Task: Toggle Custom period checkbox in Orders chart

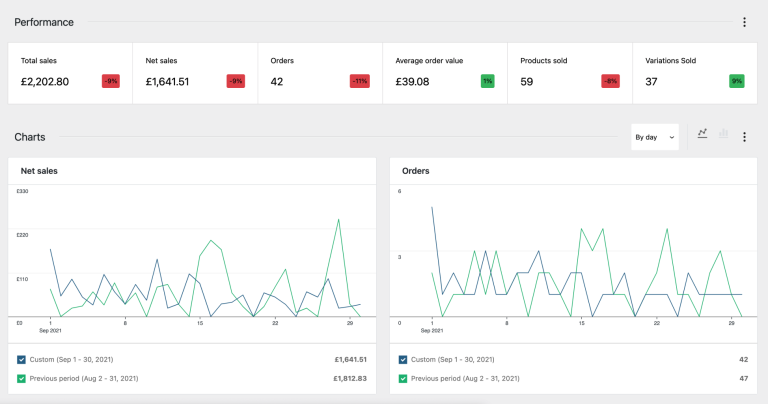Action: coord(403,359)
